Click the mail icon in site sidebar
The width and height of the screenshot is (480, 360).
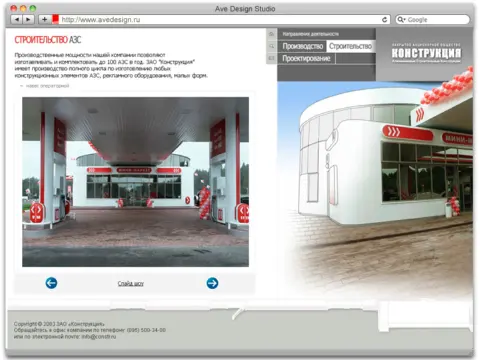click(271, 58)
